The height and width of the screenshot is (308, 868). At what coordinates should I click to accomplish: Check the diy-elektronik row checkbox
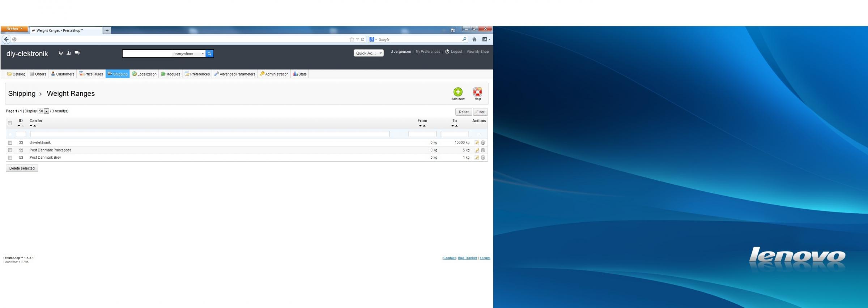(10, 143)
